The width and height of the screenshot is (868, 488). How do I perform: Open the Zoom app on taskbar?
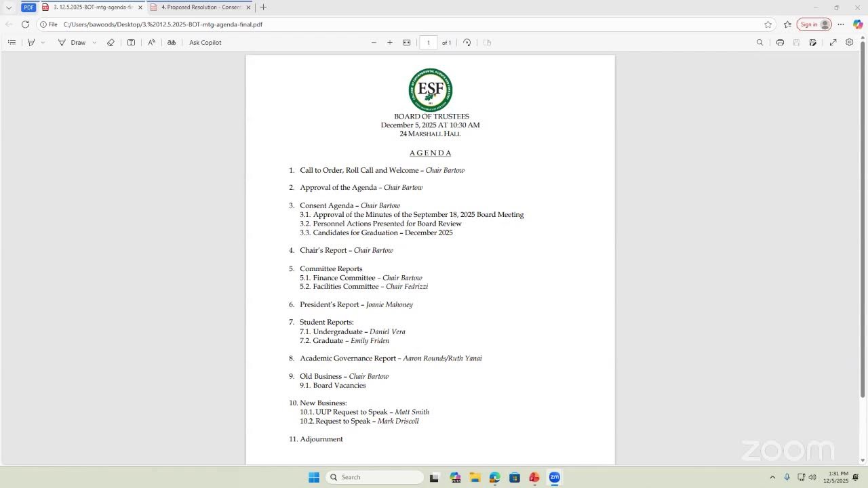tap(555, 477)
